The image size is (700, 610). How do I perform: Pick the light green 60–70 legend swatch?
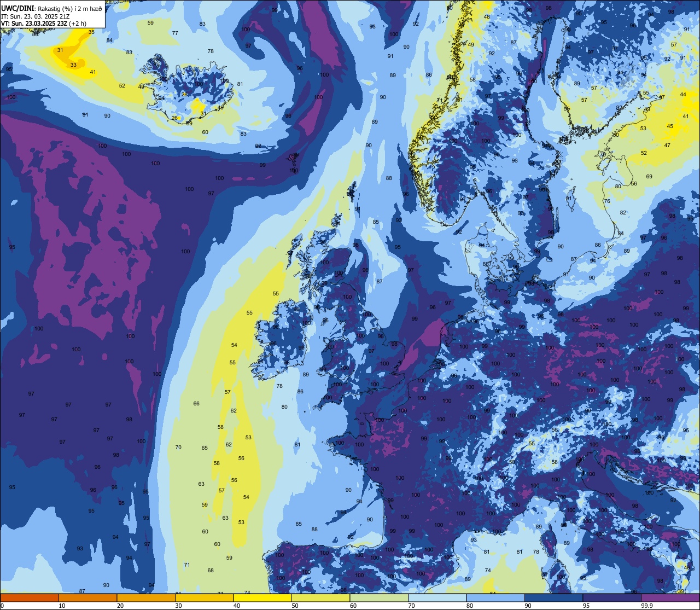(x=379, y=597)
